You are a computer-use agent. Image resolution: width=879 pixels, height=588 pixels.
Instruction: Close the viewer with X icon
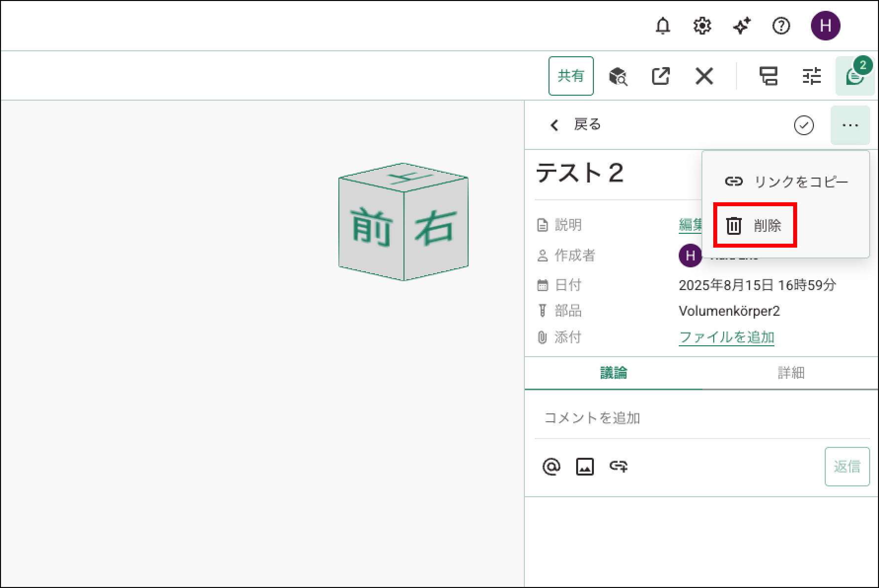704,76
